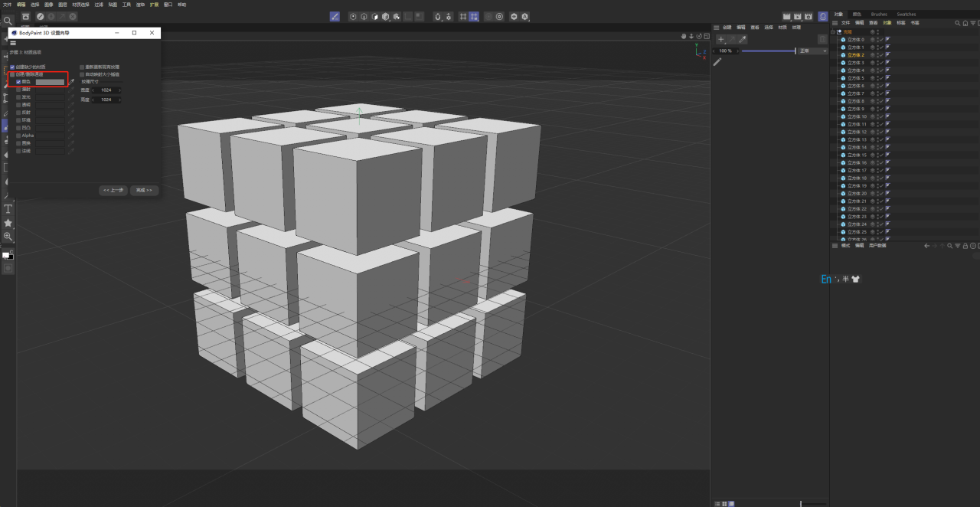
Task: Click the eyedropper next to the 颜色 channel
Action: pyautogui.click(x=71, y=82)
